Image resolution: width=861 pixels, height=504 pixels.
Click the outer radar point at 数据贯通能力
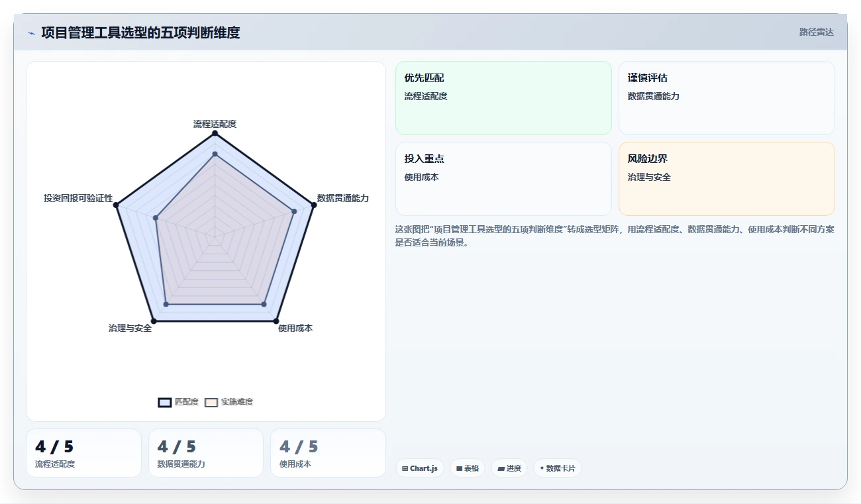click(313, 205)
